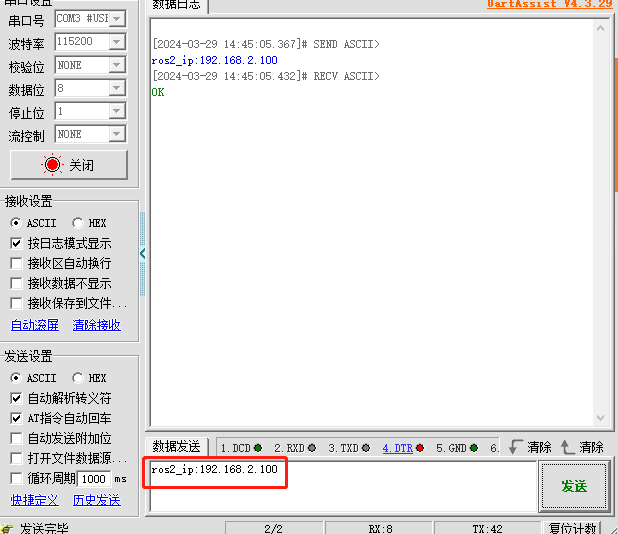Click the TX:42 status bar counter
This screenshot has width=618, height=534.
click(488, 528)
